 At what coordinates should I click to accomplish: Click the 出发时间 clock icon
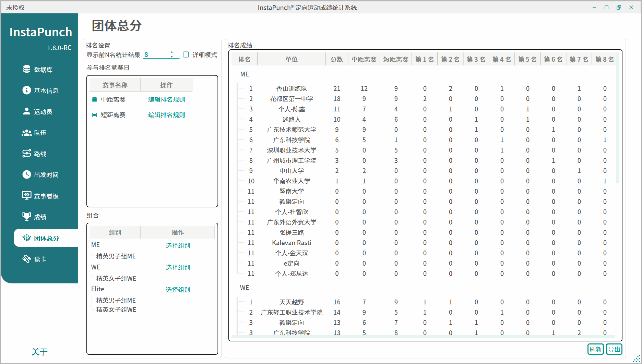coord(26,174)
